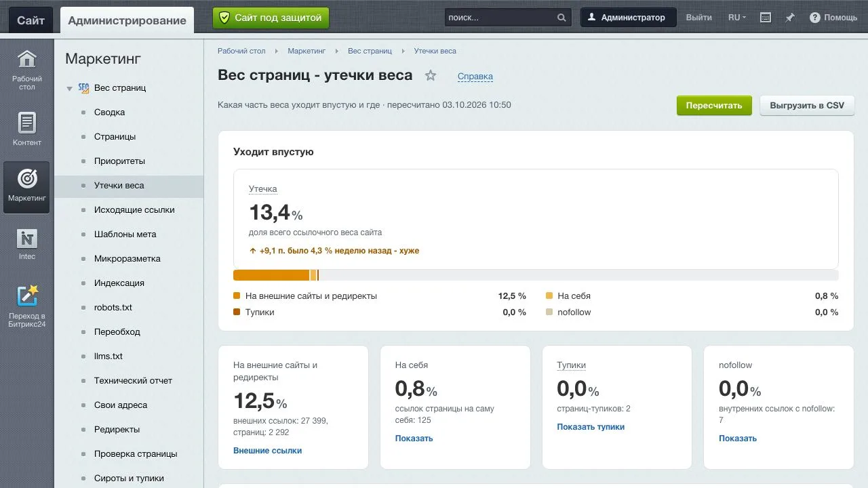The height and width of the screenshot is (488, 868).
Task: Pin the admin panel with pushpin icon
Action: click(x=790, y=18)
